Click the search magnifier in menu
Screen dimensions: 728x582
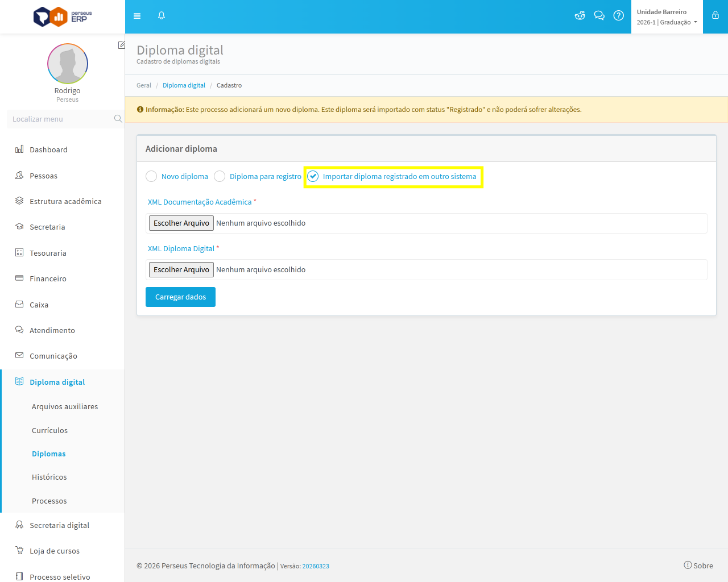118,119
